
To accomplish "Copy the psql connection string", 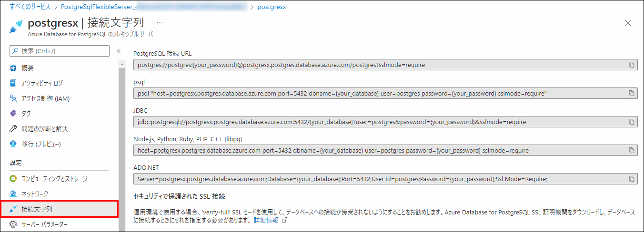I will click(x=632, y=93).
